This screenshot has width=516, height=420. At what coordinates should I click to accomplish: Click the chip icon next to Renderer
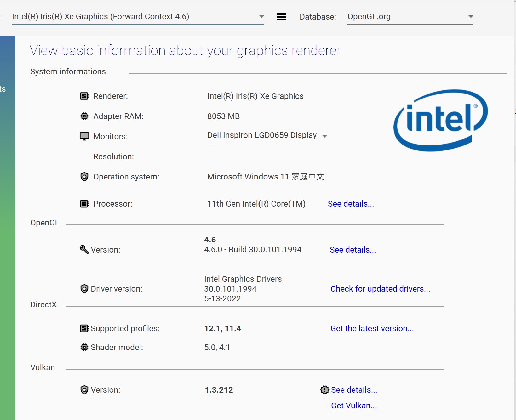84,96
